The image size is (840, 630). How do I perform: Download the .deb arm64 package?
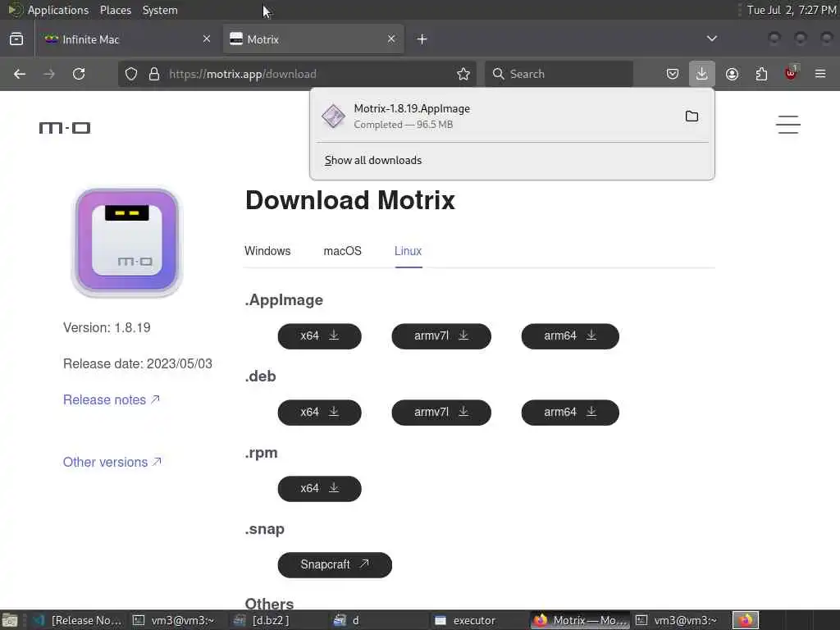pyautogui.click(x=570, y=413)
